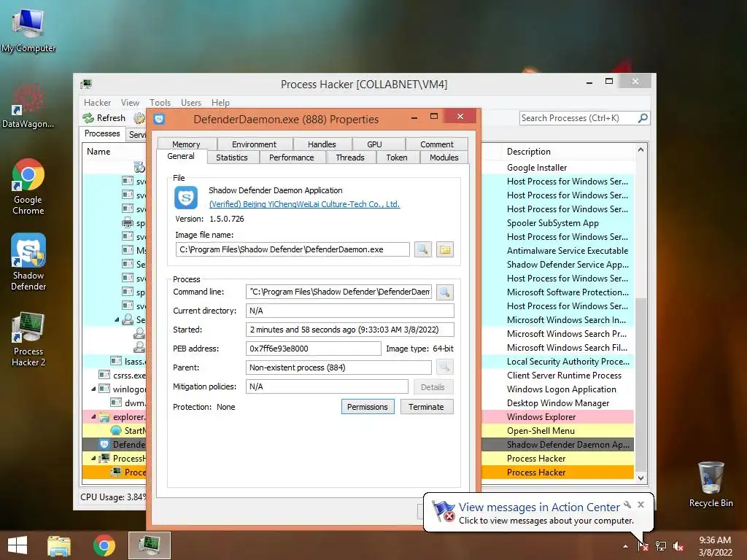
Task: Click the properties dialog title bar icon
Action: 159,119
